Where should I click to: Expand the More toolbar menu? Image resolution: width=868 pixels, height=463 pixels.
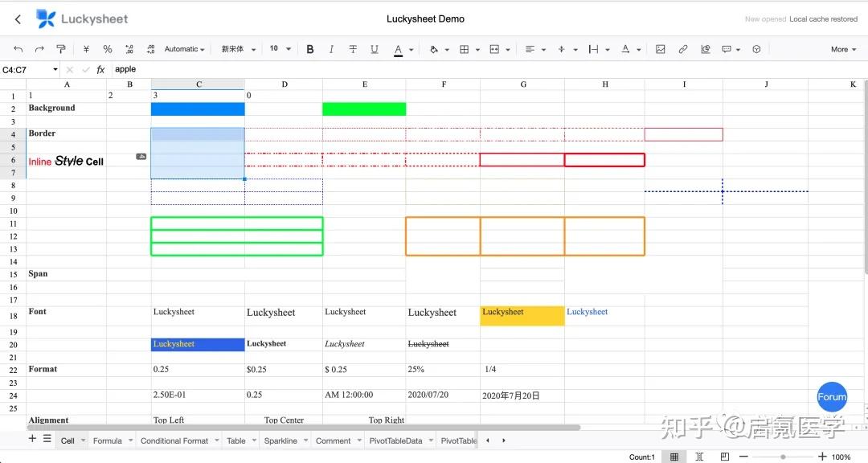tap(842, 49)
